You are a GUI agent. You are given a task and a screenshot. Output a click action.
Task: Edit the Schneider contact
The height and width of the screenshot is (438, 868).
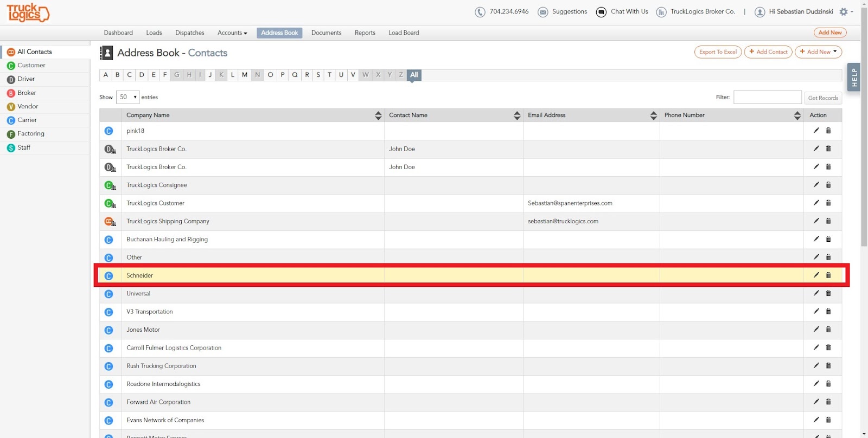pyautogui.click(x=816, y=275)
